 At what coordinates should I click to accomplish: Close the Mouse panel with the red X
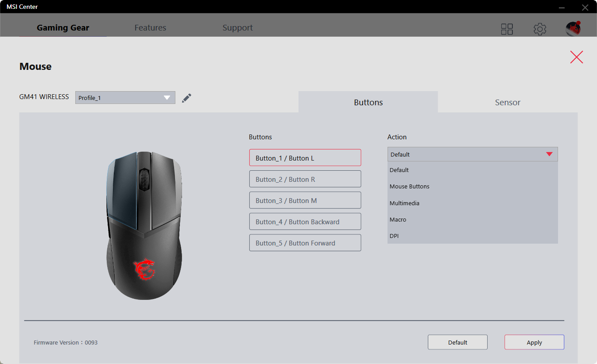(x=577, y=57)
